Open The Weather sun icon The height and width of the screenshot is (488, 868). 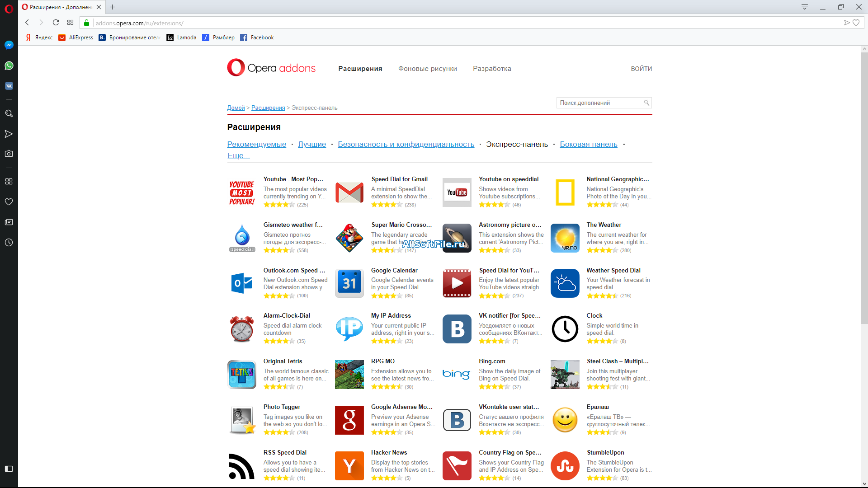[565, 238]
